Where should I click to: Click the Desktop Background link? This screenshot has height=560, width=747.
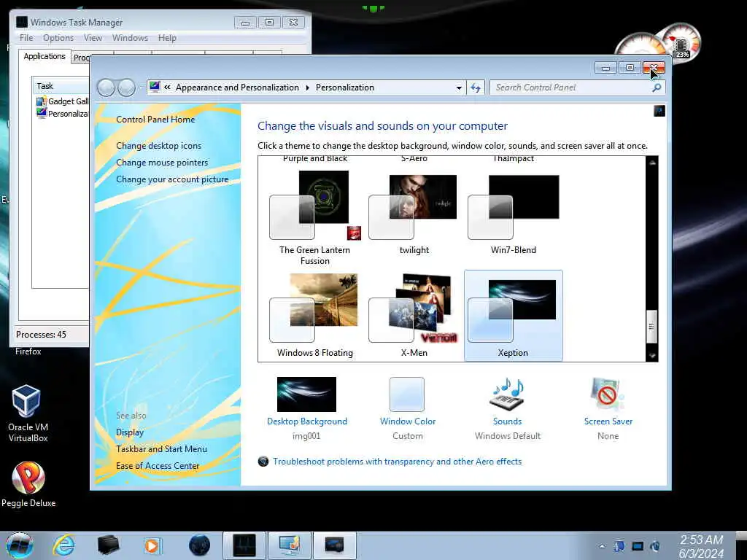coord(307,421)
